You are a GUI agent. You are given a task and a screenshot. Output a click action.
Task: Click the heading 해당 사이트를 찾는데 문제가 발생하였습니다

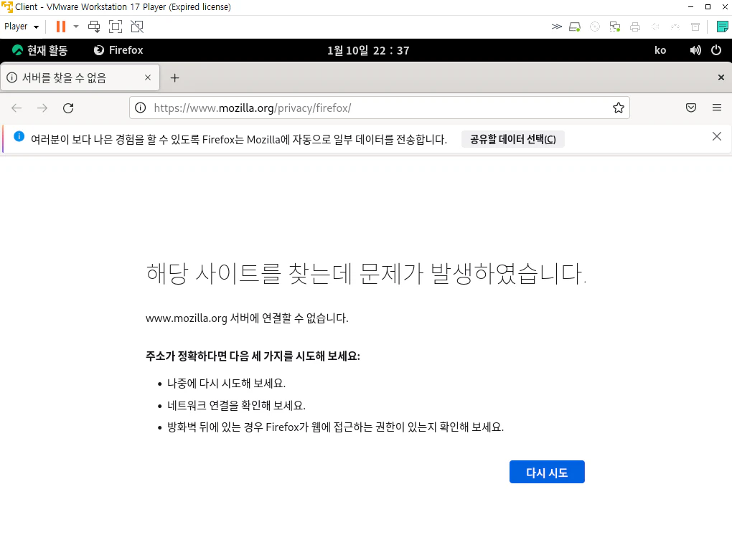coord(366,273)
